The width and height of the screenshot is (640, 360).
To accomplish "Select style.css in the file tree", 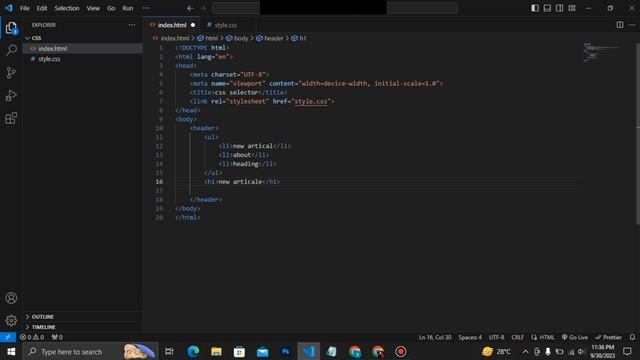I will click(x=82, y=59).
